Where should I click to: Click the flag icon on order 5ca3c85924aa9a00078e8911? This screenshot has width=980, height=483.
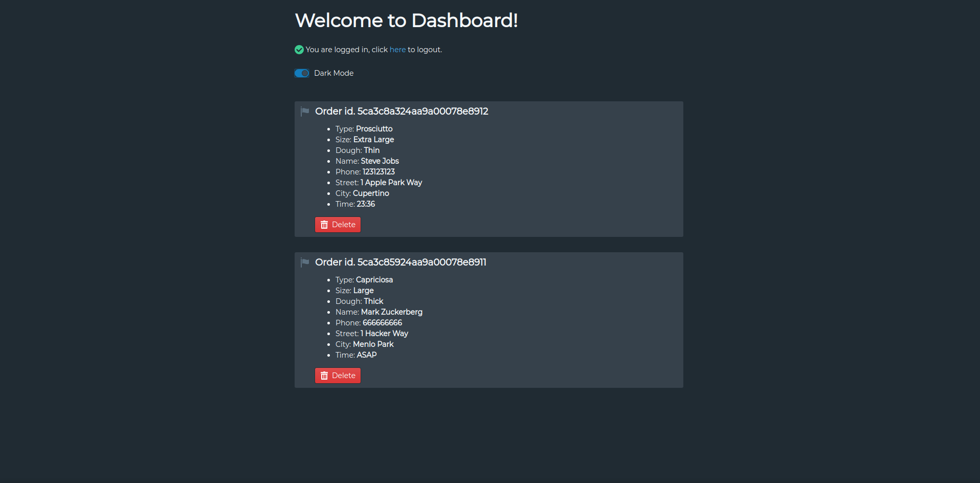tap(305, 262)
